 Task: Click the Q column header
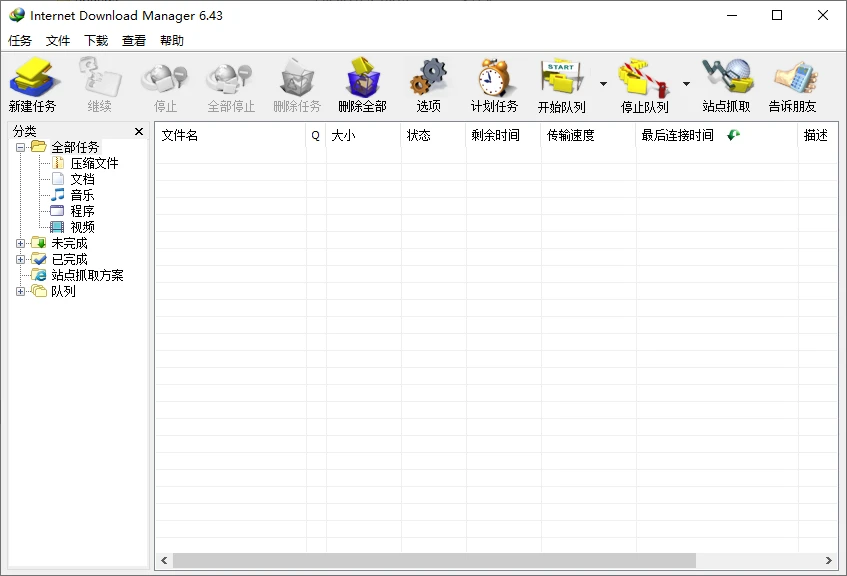pyautogui.click(x=315, y=135)
